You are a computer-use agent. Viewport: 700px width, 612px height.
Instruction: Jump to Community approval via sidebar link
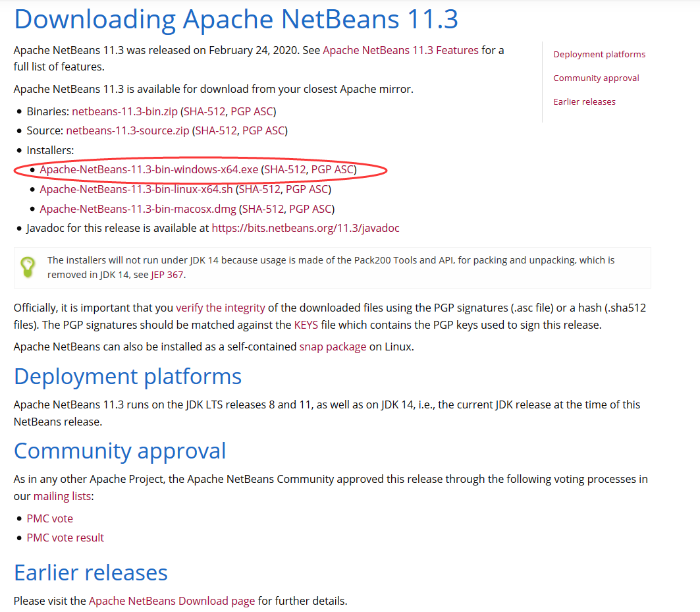596,78
